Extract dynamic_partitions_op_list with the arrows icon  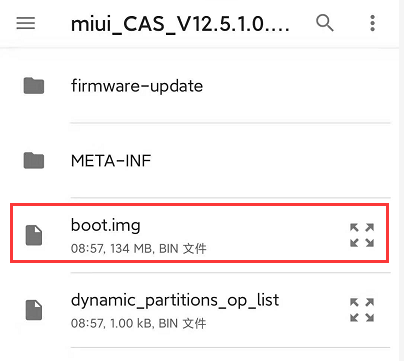[362, 310]
